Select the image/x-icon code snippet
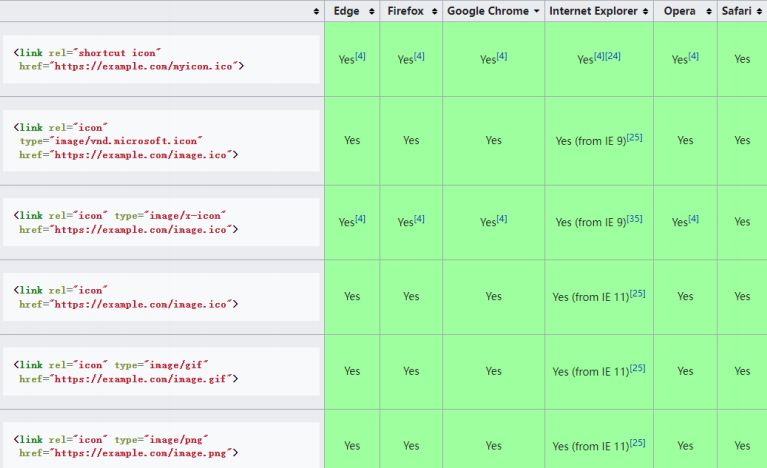The width and height of the screenshot is (767, 468). [161, 222]
